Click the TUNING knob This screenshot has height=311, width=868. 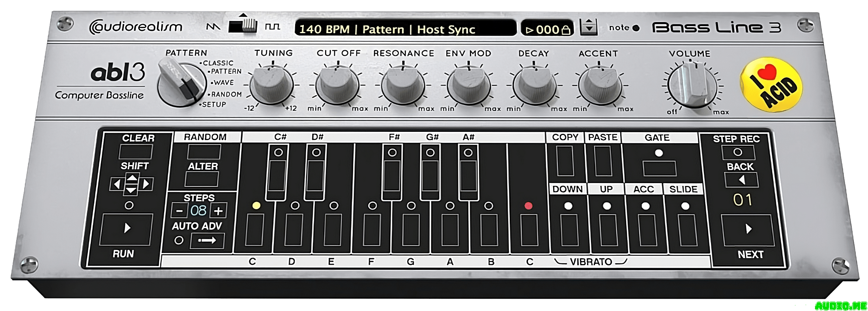[x=271, y=84]
